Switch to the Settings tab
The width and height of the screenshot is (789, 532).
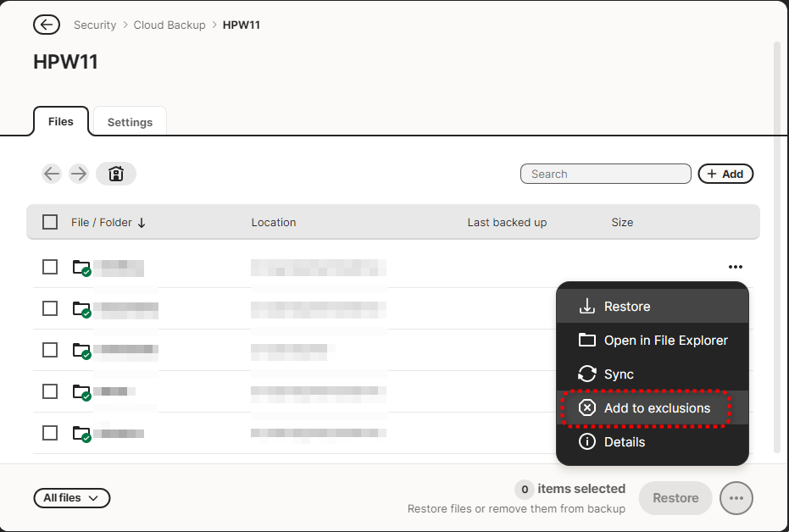tap(130, 122)
